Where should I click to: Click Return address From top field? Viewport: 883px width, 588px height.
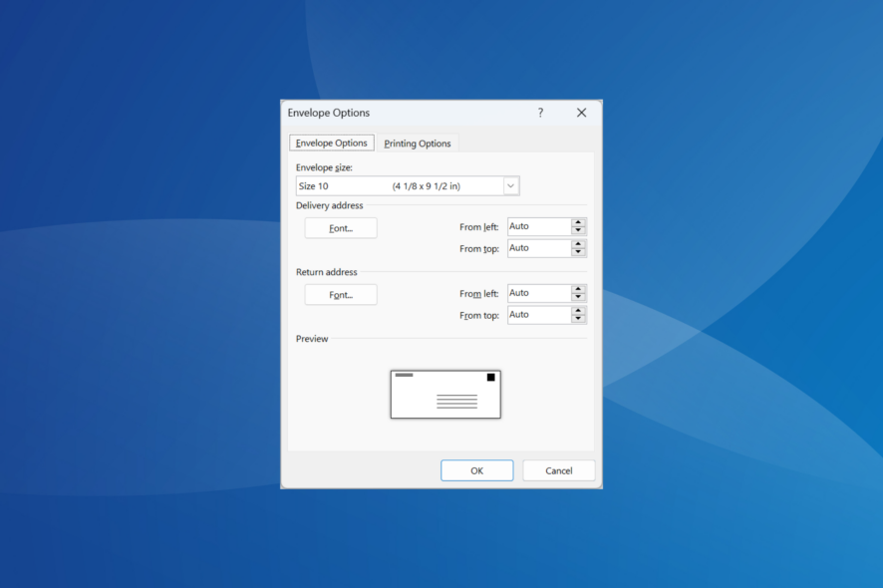coord(539,315)
